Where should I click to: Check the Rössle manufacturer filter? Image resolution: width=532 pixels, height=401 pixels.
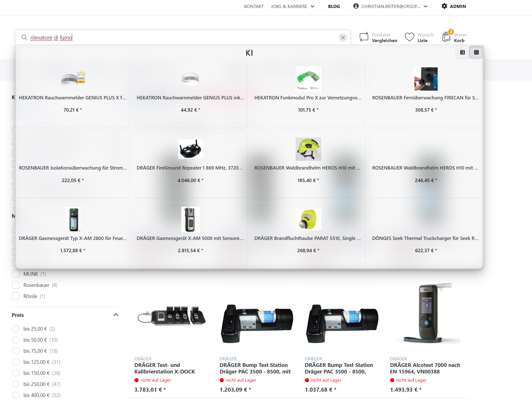pyautogui.click(x=16, y=296)
